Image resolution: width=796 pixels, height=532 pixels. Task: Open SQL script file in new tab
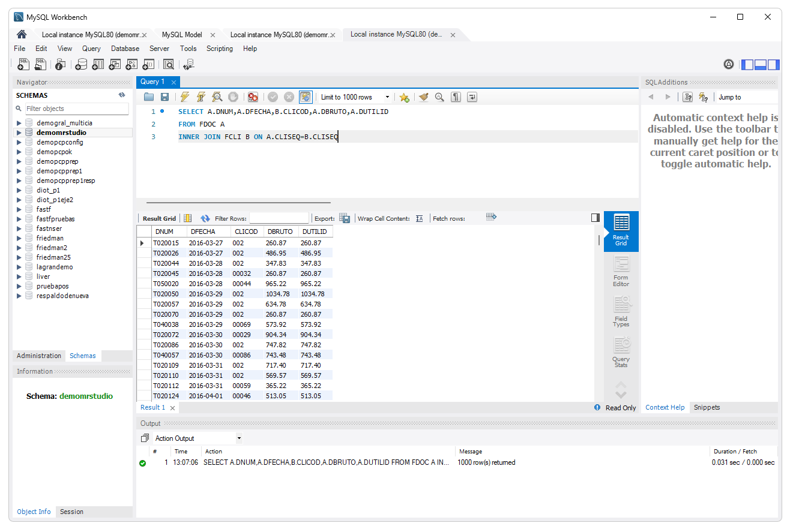40,64
